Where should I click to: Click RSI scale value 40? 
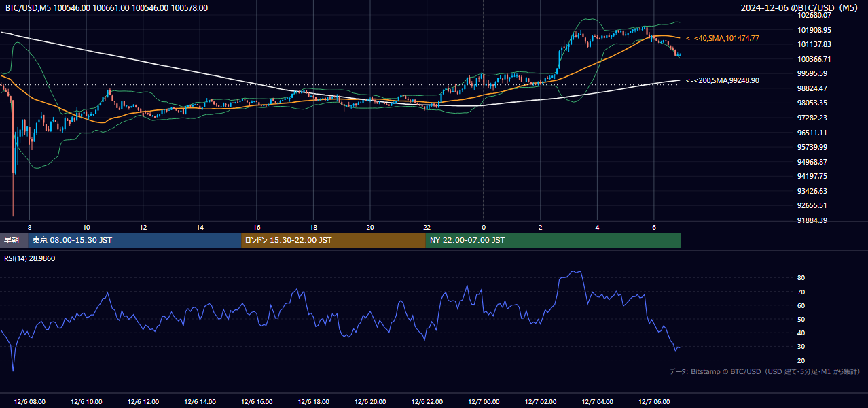coord(801,333)
